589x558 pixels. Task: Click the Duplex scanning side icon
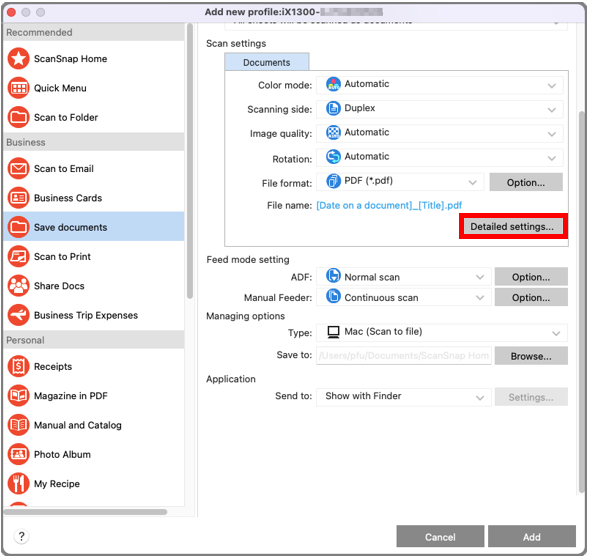coord(333,108)
